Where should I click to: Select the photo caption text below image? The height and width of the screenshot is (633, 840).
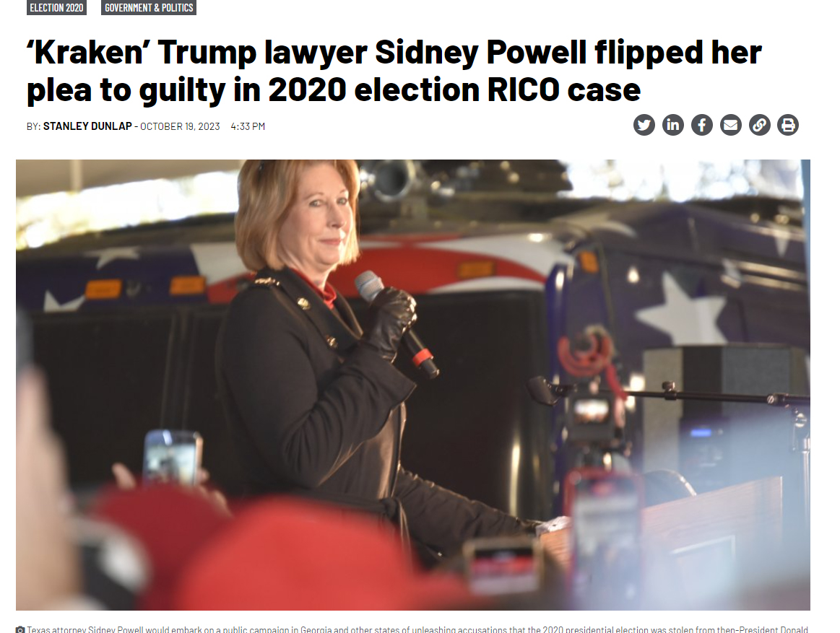tap(417, 630)
